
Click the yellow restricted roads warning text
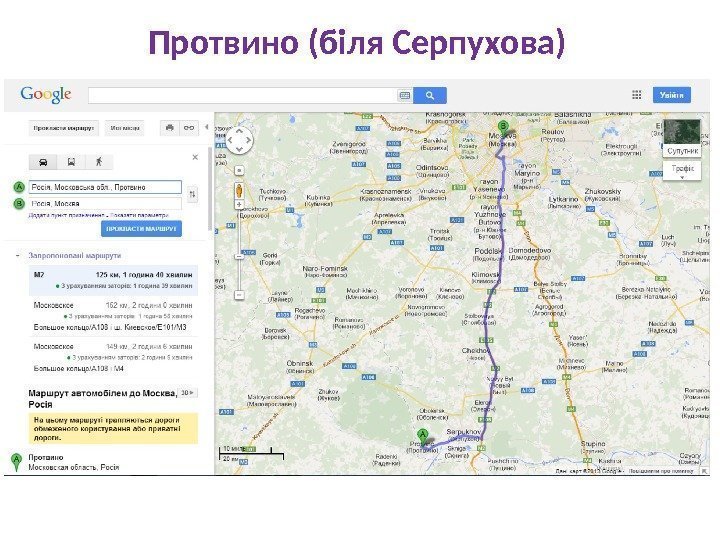pos(113,429)
